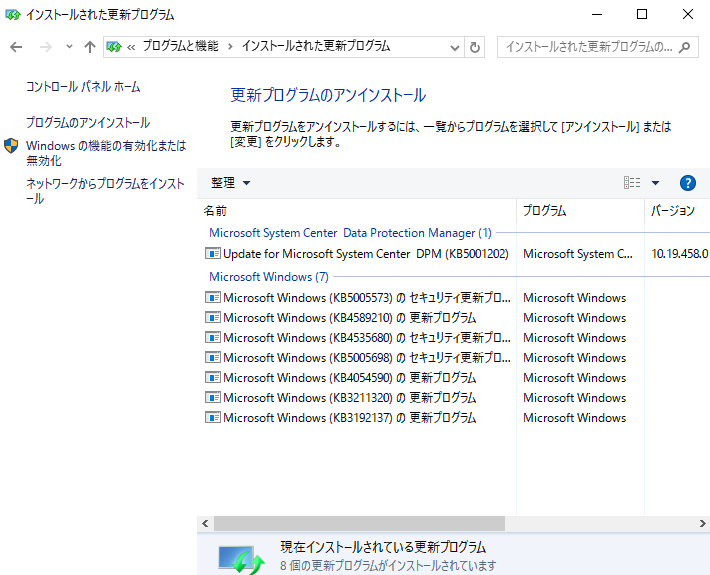Image resolution: width=710 pixels, height=575 pixels.
Task: Go up one level with up arrow
Action: coord(90,47)
